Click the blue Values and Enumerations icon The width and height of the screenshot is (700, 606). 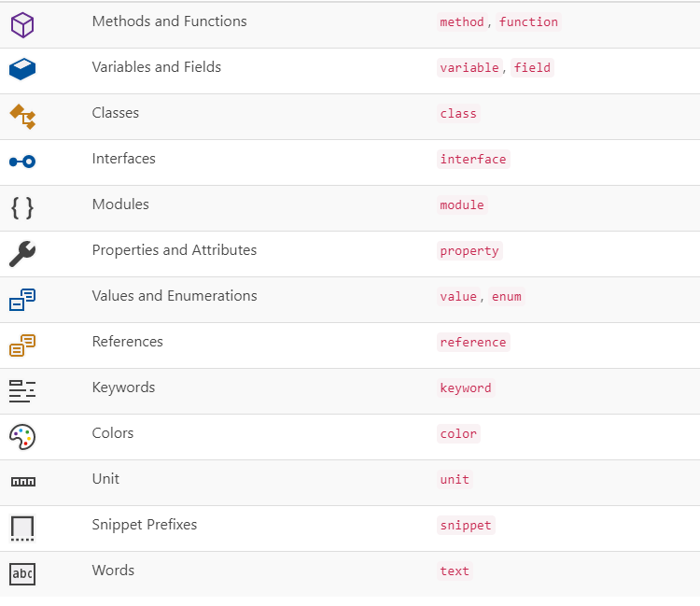point(22,300)
